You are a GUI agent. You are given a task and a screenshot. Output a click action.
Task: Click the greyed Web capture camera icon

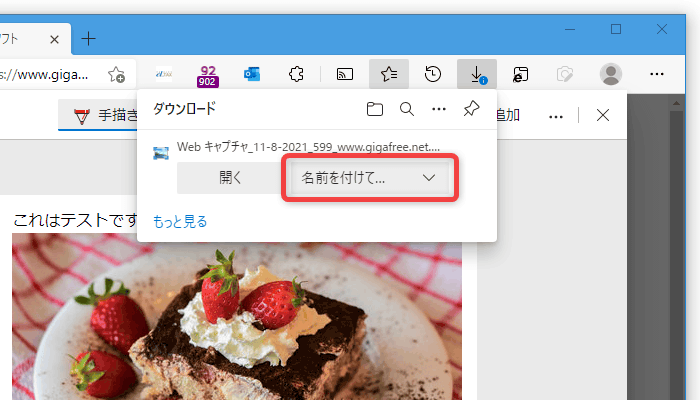tap(565, 74)
